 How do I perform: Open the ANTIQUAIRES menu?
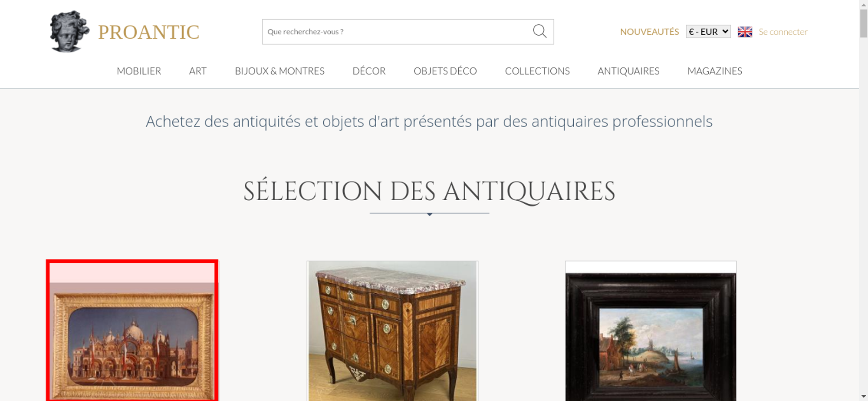click(x=628, y=71)
